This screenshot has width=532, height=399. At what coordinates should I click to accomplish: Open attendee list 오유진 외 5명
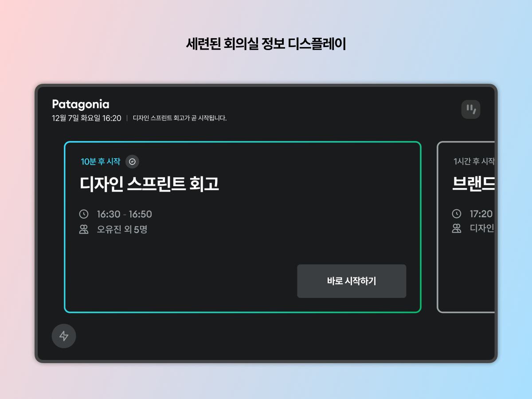click(x=122, y=229)
